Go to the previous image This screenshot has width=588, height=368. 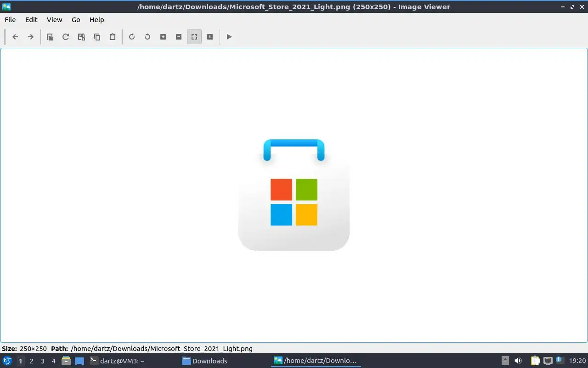pos(15,37)
